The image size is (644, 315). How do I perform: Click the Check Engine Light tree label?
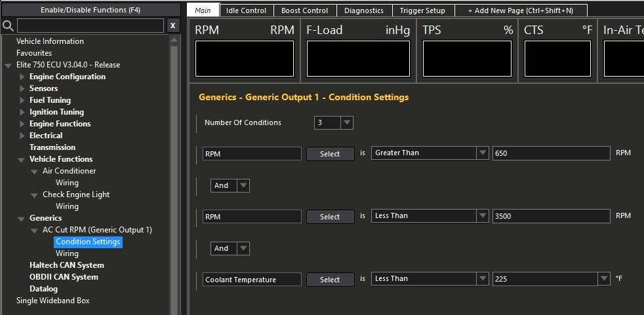tap(76, 195)
